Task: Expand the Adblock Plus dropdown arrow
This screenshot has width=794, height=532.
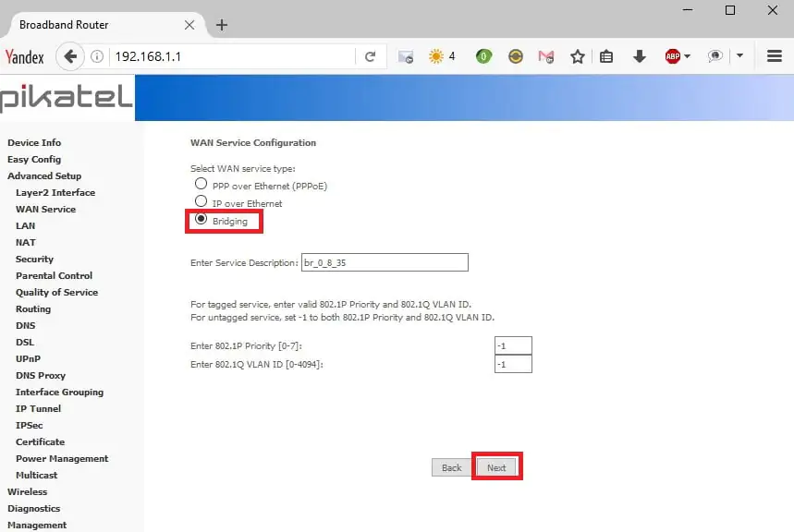Action: click(687, 56)
